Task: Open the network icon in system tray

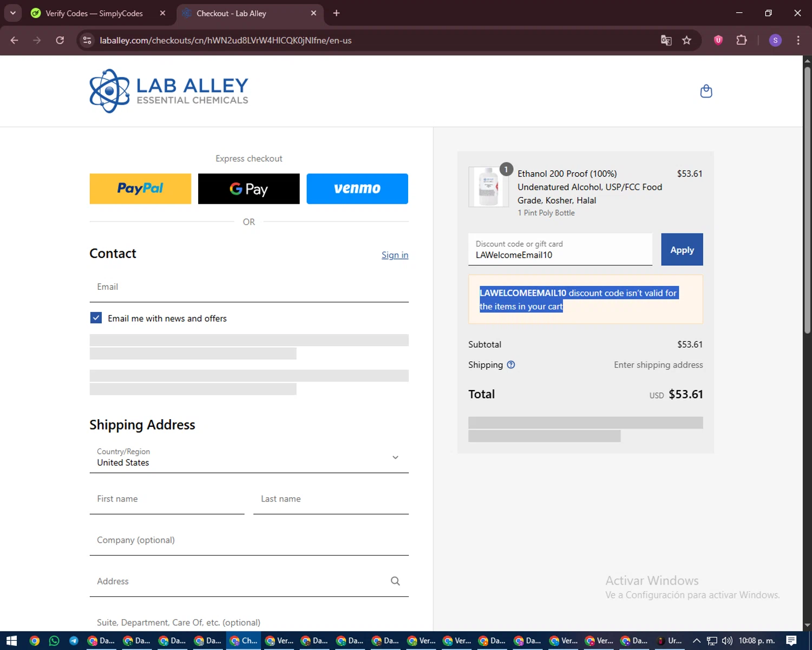Action: [x=712, y=641]
